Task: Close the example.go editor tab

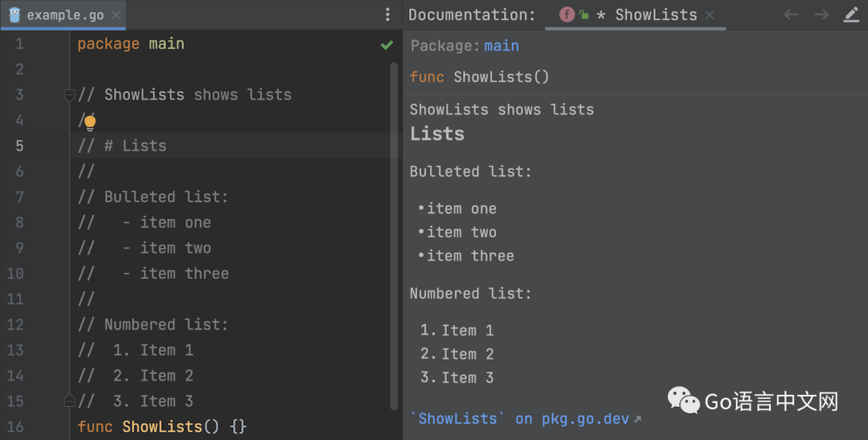Action: click(117, 15)
